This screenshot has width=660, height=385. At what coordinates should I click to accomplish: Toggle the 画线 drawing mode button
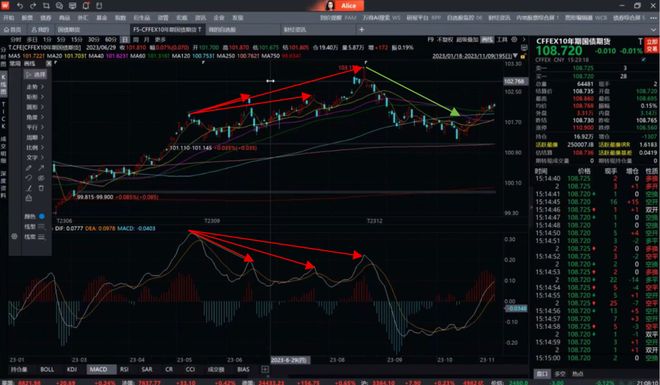[x=487, y=40]
